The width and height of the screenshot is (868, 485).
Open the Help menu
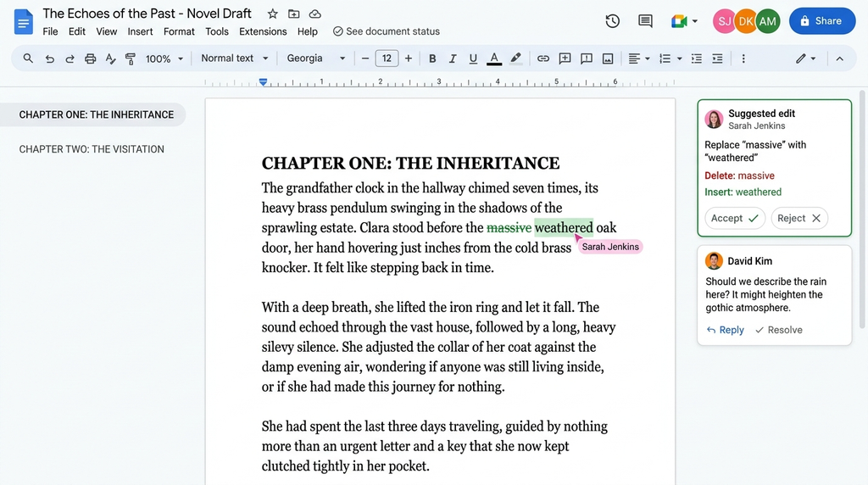click(307, 31)
